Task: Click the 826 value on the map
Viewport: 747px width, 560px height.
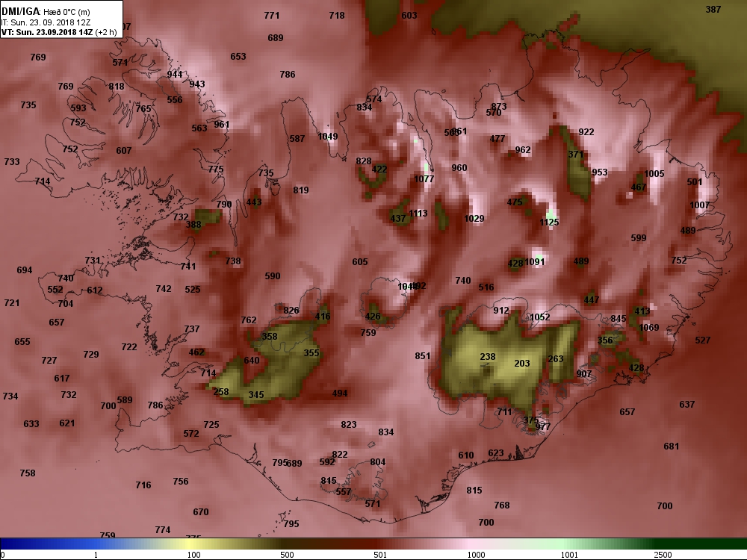Action: click(x=291, y=311)
